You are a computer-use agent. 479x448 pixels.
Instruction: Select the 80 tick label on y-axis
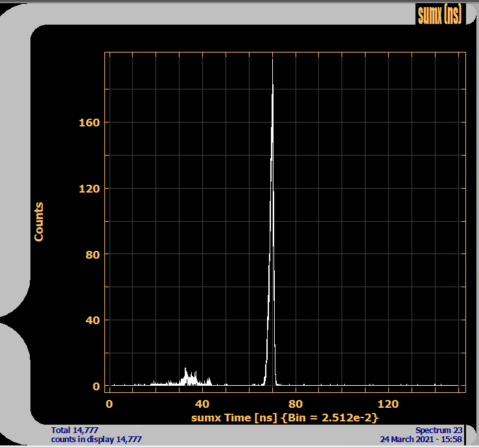click(x=91, y=255)
